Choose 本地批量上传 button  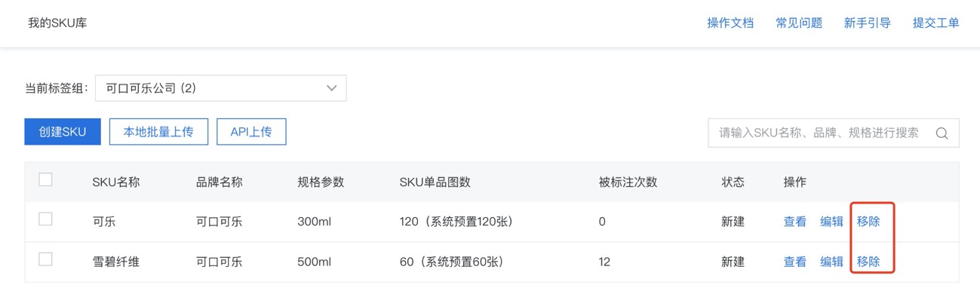[158, 132]
